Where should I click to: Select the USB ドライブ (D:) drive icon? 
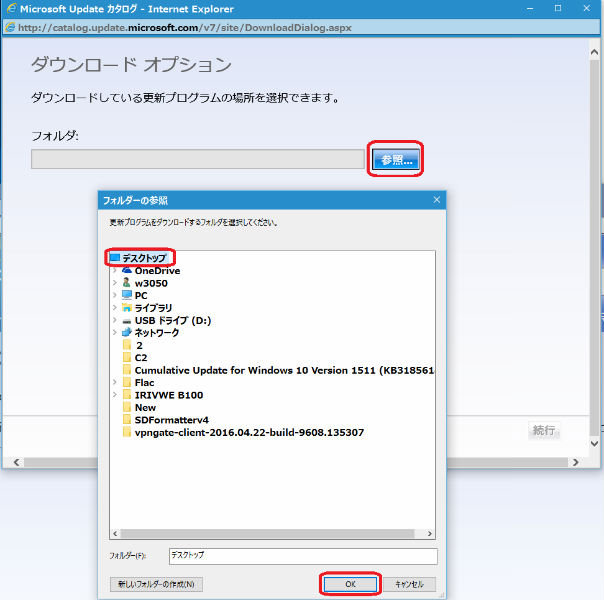pyautogui.click(x=127, y=320)
